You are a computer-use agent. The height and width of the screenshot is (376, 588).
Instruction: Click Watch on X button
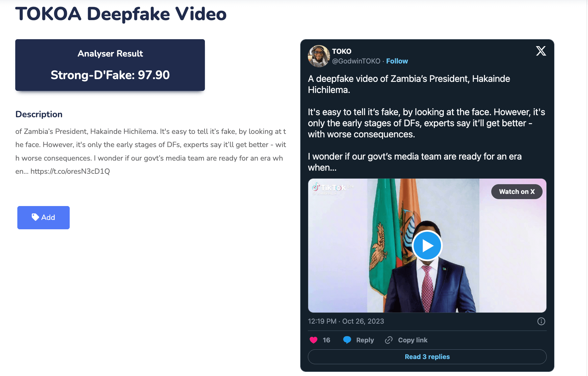tap(517, 191)
